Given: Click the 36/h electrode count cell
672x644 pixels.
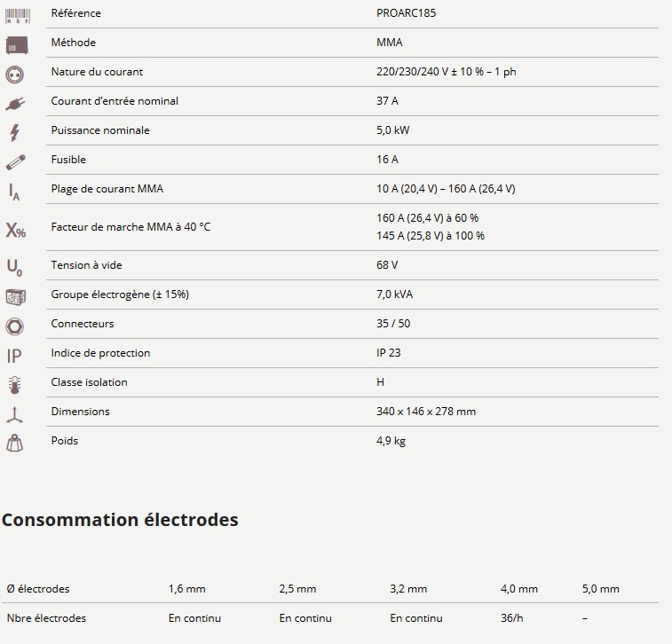Looking at the screenshot, I should 510,618.
